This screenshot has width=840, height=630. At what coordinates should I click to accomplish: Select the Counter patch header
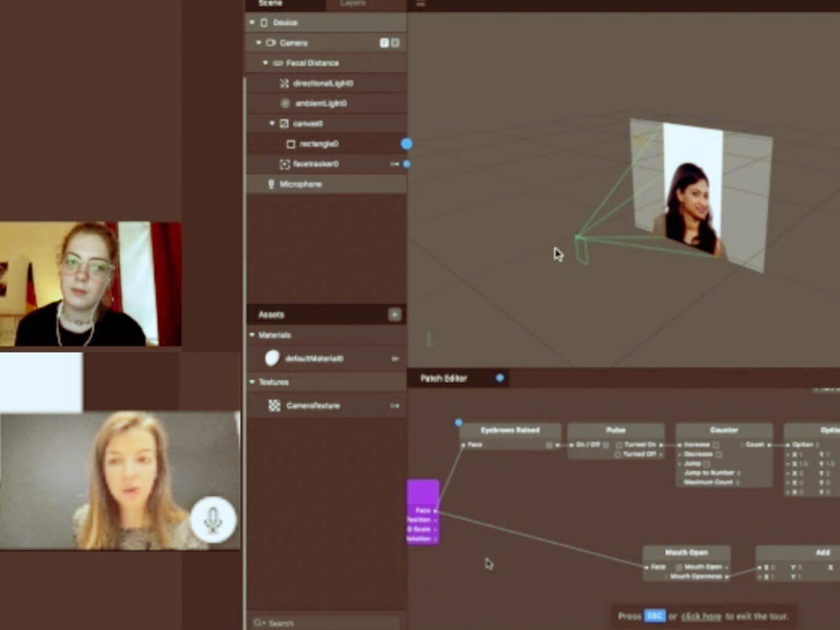point(724,430)
